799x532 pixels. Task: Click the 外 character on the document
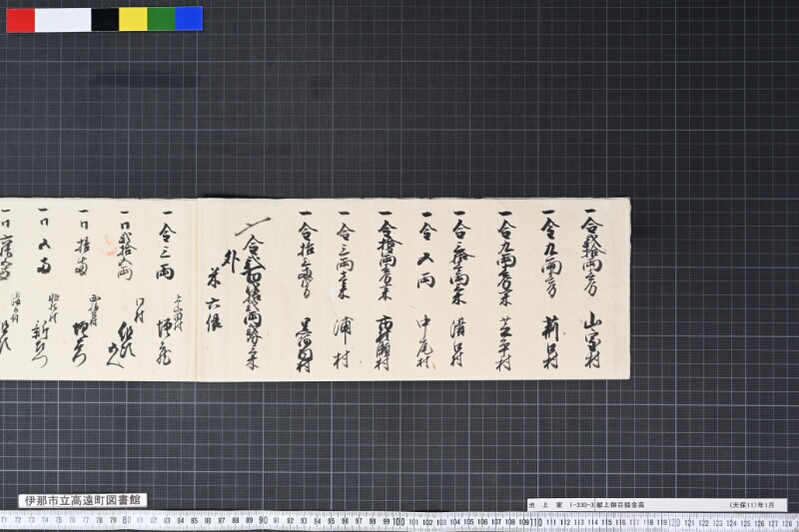231,262
